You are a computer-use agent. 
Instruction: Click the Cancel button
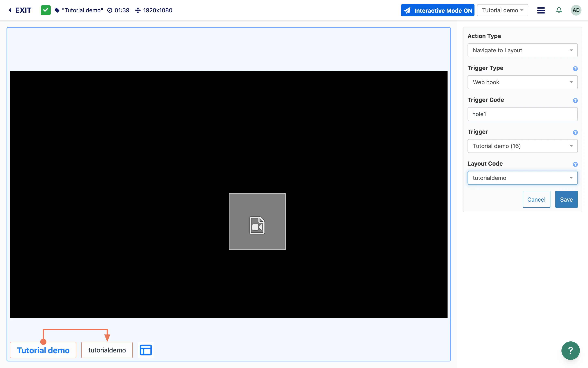click(x=536, y=199)
